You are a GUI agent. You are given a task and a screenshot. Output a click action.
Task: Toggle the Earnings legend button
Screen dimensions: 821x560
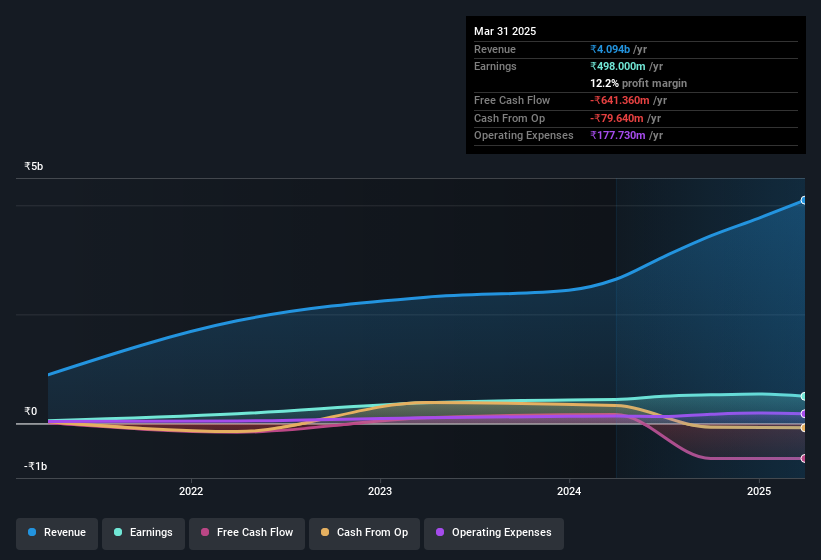click(143, 533)
